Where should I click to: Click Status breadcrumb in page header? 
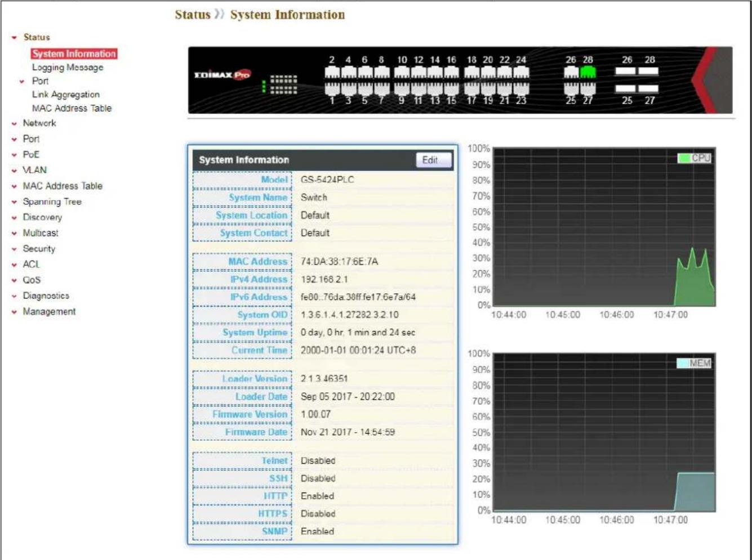(192, 15)
